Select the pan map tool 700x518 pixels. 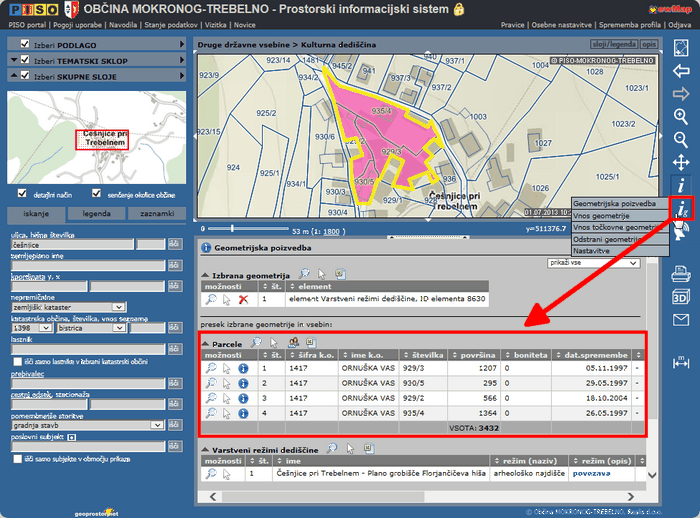(681, 162)
